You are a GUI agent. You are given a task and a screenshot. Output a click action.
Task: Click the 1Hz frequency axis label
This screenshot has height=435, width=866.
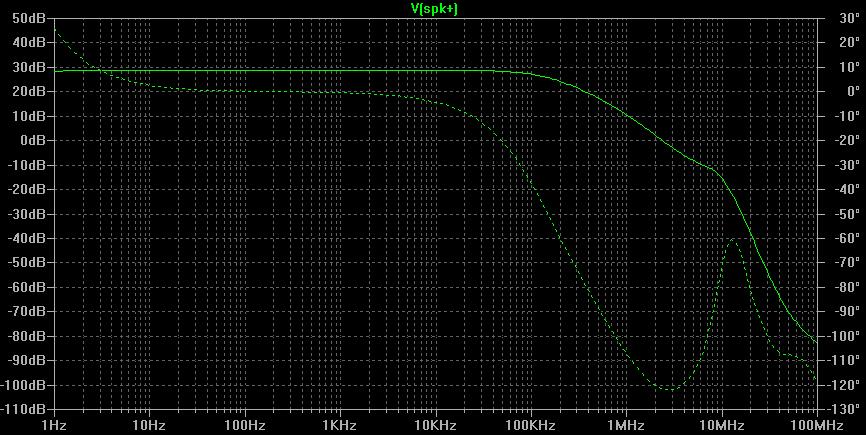[x=54, y=426]
